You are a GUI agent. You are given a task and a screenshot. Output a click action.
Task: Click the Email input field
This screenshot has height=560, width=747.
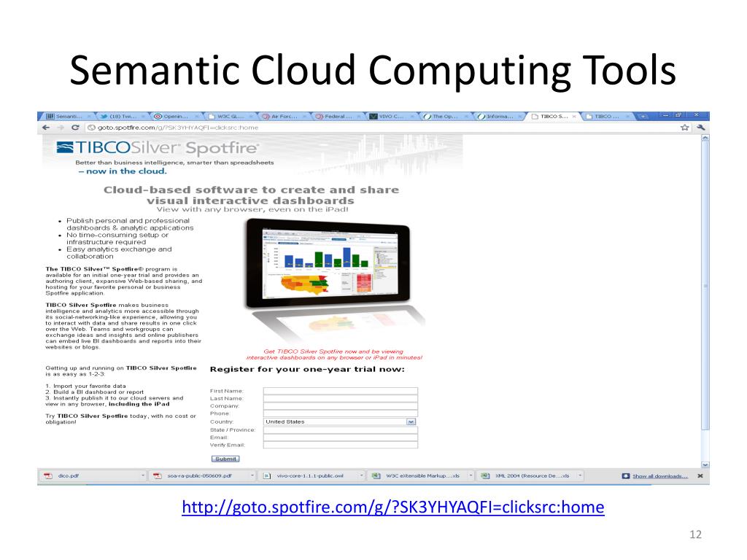pos(340,437)
